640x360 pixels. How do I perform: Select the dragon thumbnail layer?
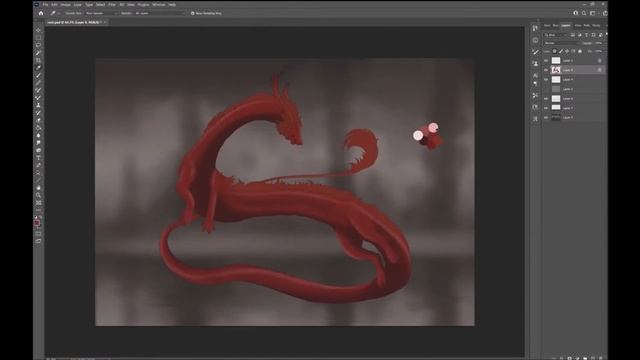[x=556, y=70]
